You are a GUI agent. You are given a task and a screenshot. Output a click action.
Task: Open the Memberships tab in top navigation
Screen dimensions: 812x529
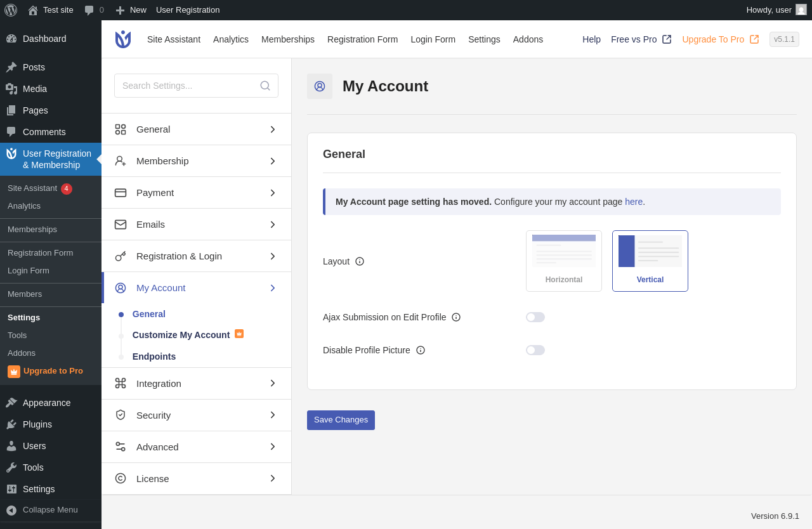[x=288, y=39]
